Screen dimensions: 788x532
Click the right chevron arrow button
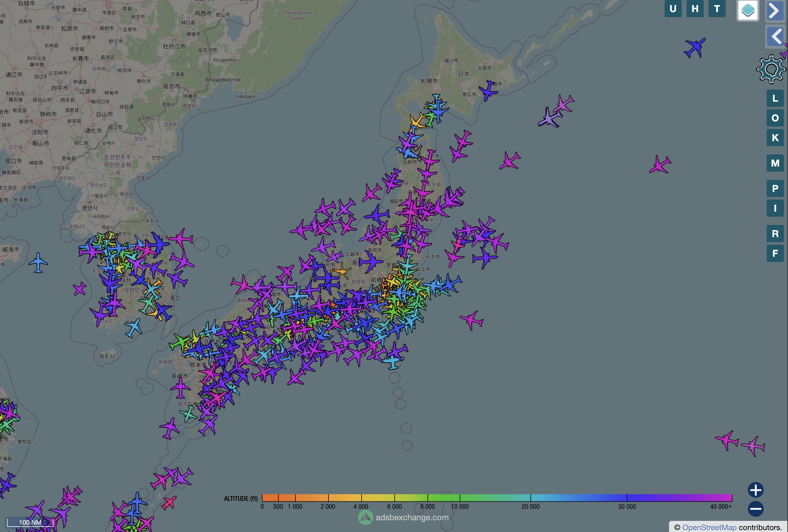(x=776, y=10)
